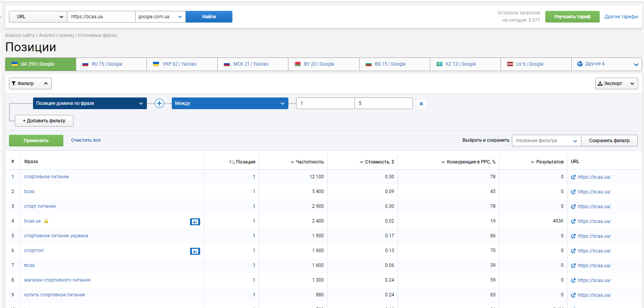Open google.com.ua search engine selector
Screen dimensions: 644x308
click(x=160, y=17)
